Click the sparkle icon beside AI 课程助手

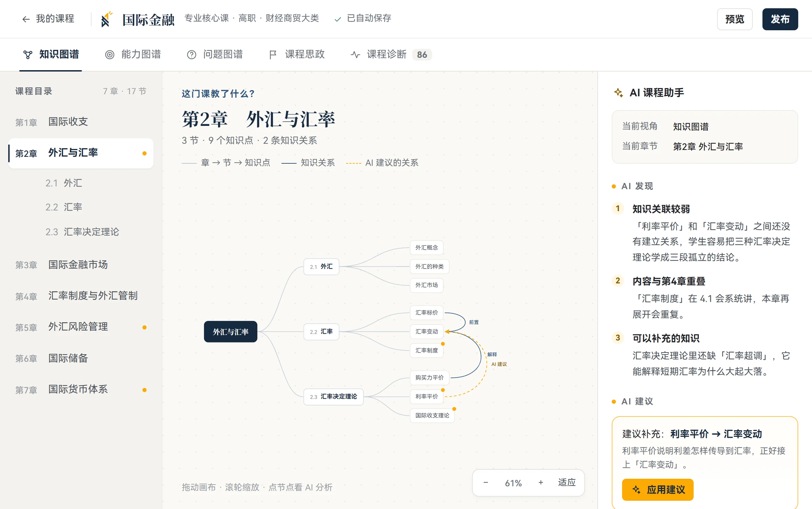pyautogui.click(x=618, y=93)
